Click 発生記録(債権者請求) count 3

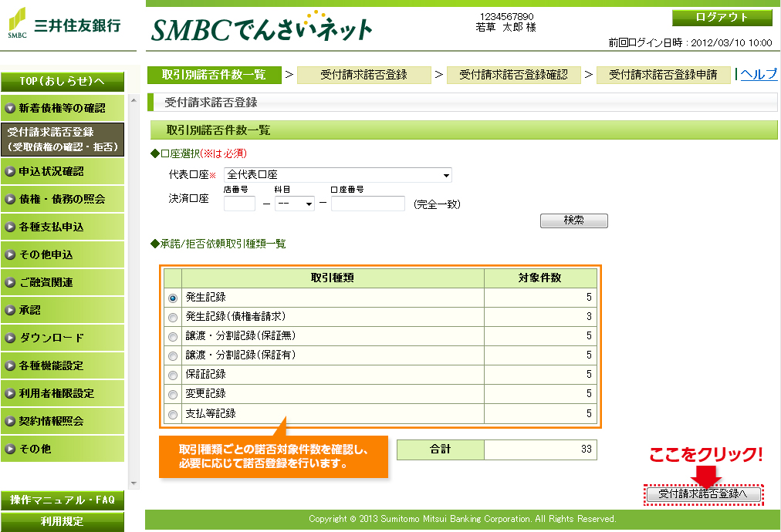589,317
